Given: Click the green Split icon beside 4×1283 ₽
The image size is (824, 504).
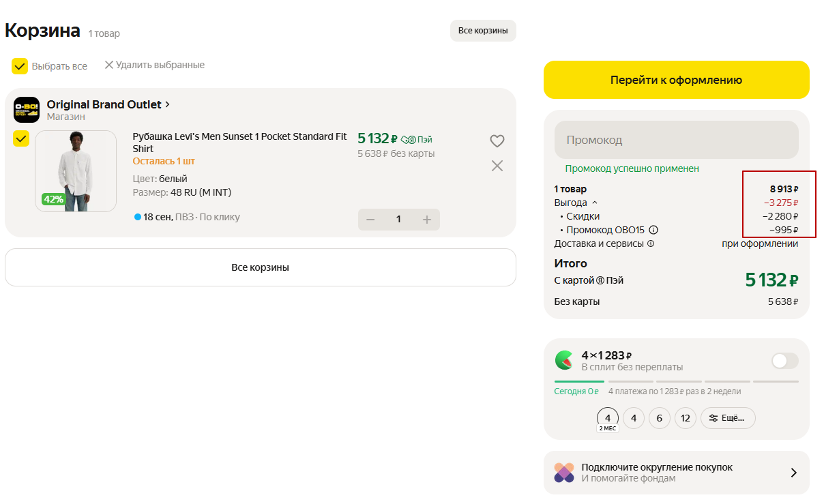Looking at the screenshot, I should (564, 360).
